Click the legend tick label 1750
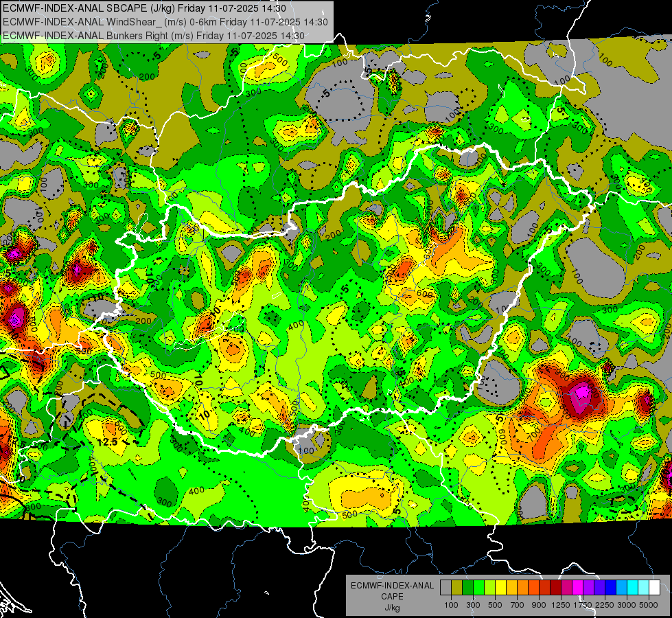 tap(583, 605)
